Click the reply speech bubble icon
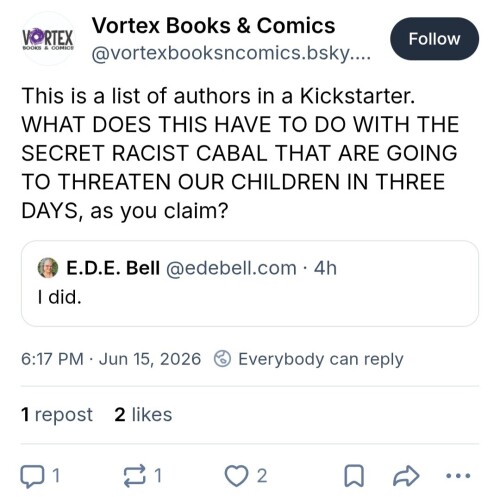 pos(32,476)
